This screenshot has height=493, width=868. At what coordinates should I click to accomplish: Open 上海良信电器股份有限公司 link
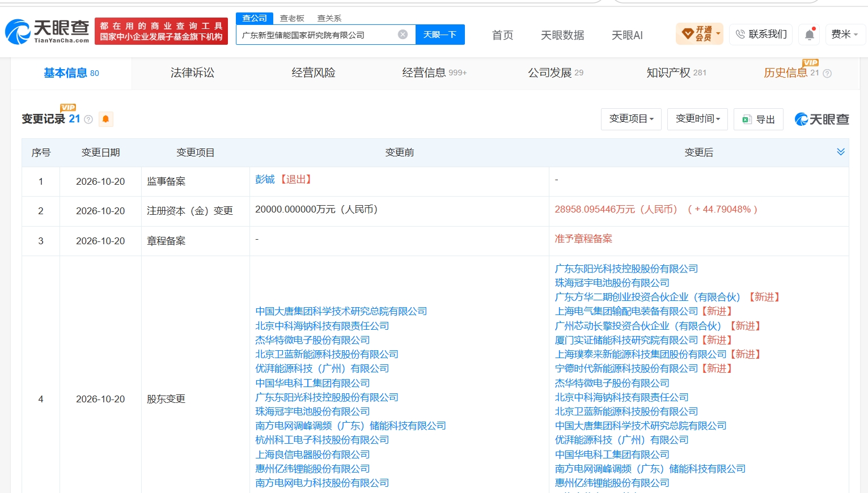312,454
